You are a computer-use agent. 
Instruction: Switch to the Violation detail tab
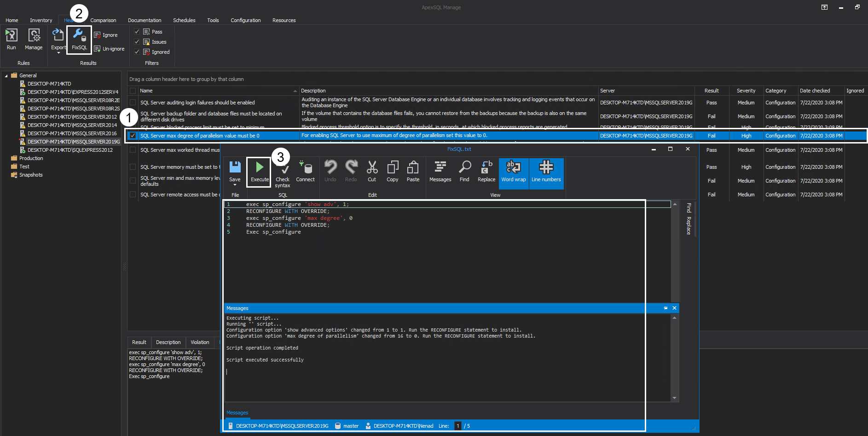[200, 342]
